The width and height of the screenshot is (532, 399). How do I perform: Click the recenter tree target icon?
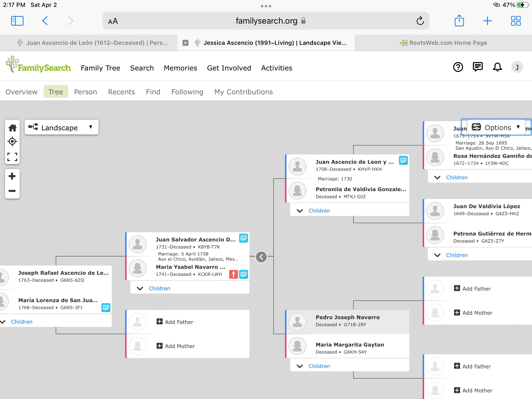[x=12, y=142]
